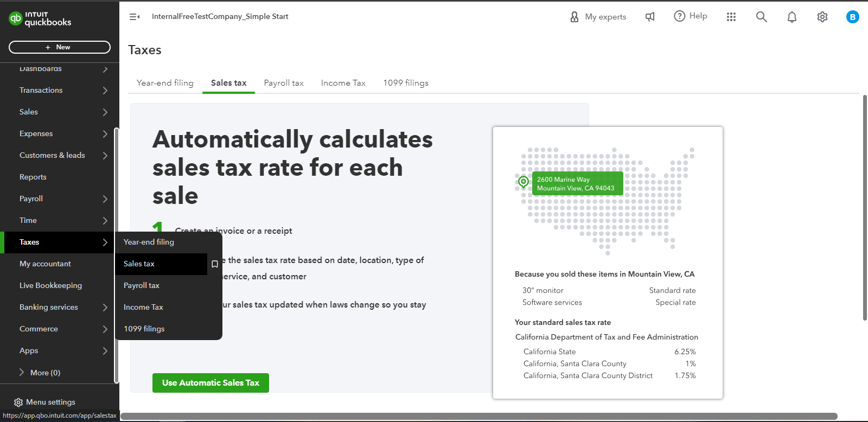Click the + New button
This screenshot has width=868, height=422.
(x=60, y=47)
